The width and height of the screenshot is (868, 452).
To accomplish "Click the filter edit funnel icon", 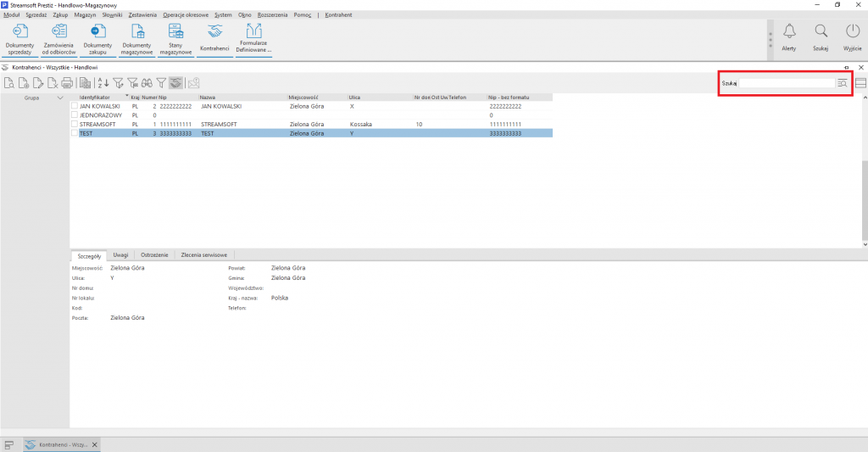I will (118, 83).
